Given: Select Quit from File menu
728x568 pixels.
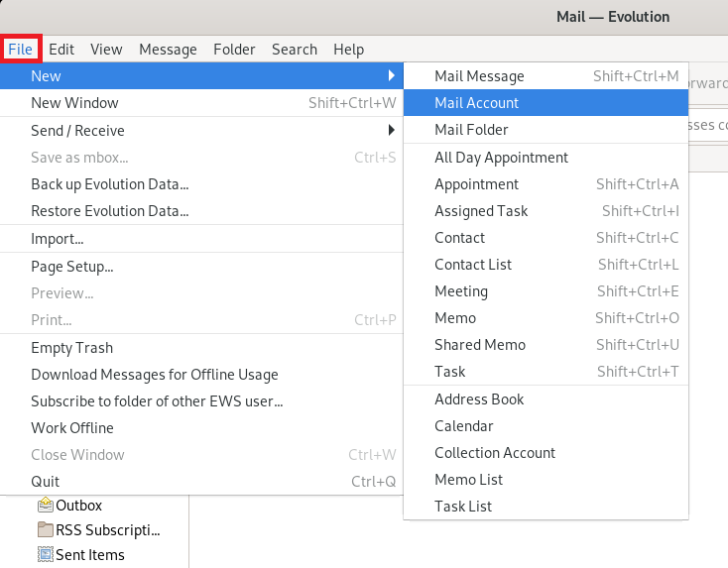Looking at the screenshot, I should click(x=46, y=482).
